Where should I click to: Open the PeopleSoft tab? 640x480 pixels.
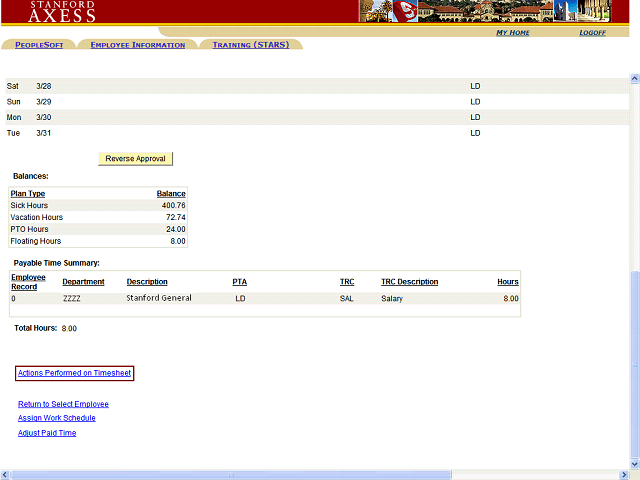point(40,45)
